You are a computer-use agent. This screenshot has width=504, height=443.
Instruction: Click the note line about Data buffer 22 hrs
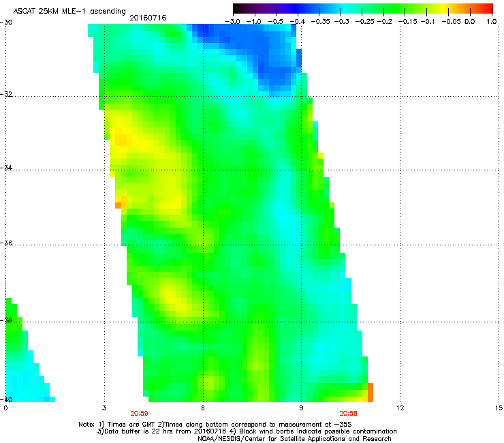247,431
